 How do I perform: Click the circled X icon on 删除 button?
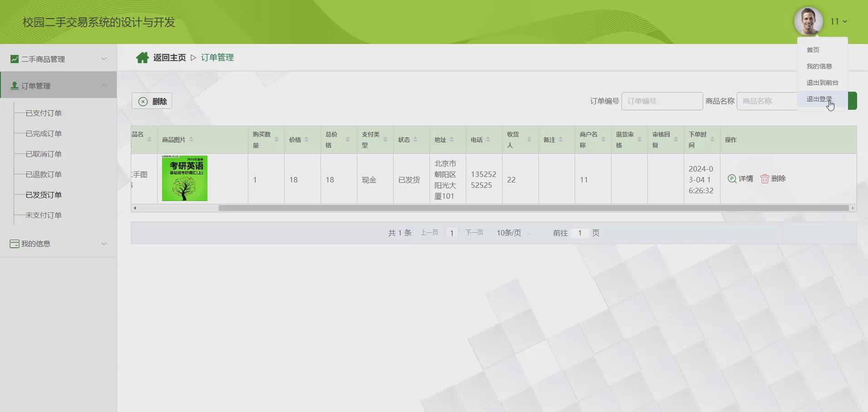pos(143,101)
